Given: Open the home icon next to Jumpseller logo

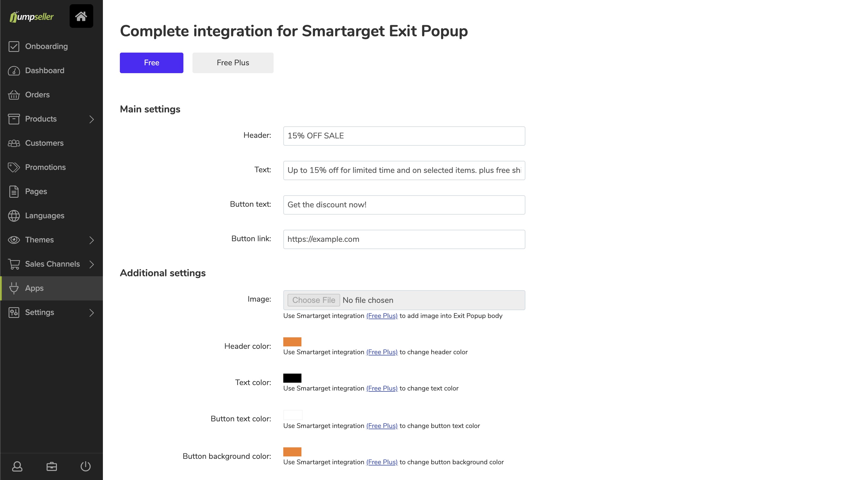Looking at the screenshot, I should [x=81, y=16].
